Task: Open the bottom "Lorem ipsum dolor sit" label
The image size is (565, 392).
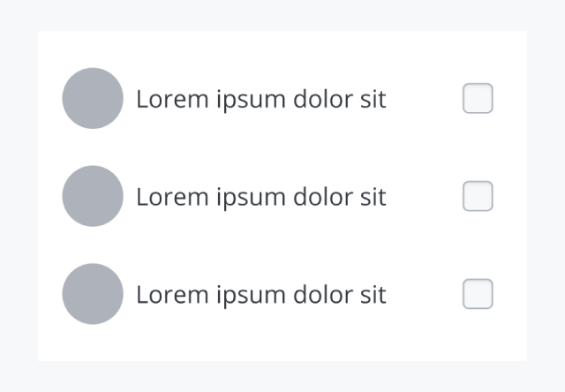Action: tap(260, 295)
